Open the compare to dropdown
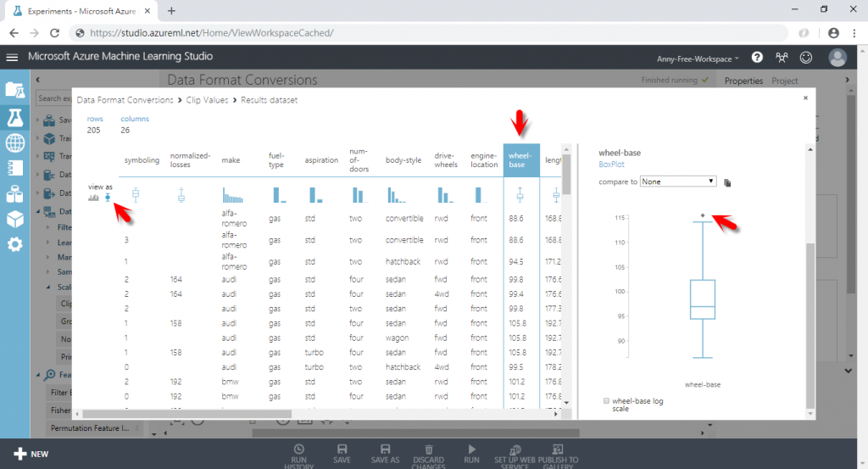Screen dimensions: 868x469 pos(678,181)
